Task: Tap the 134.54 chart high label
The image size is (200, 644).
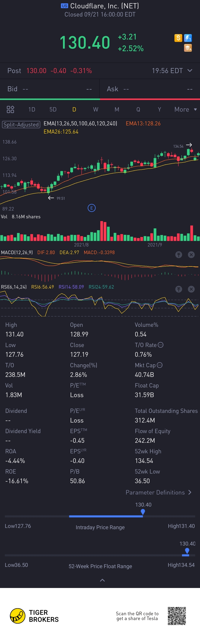Action: click(x=178, y=146)
